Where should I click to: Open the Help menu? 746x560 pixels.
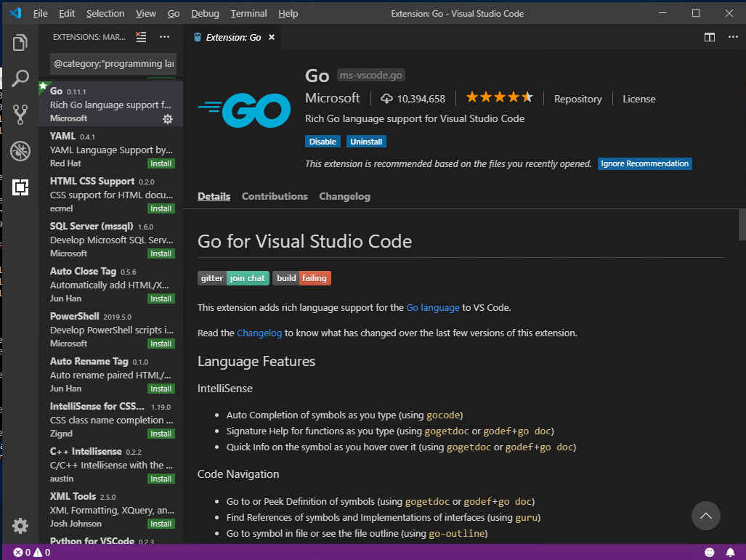tap(288, 13)
